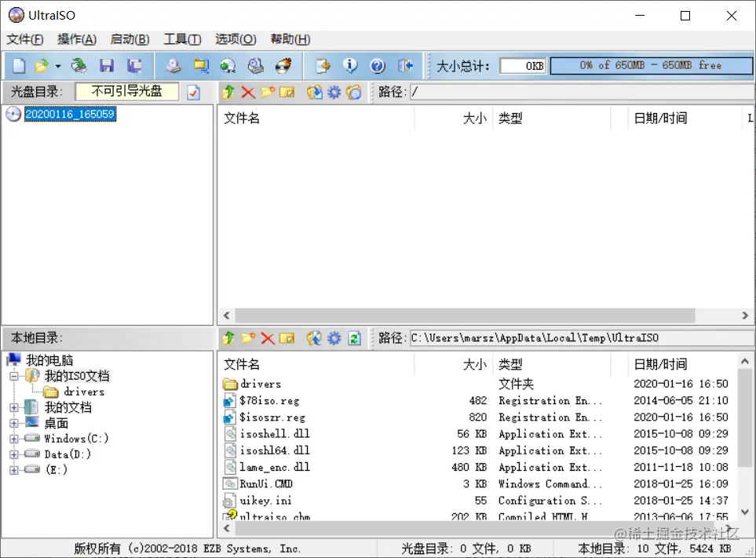Open the 工具(T) menu
The image size is (756, 558).
[x=182, y=39]
